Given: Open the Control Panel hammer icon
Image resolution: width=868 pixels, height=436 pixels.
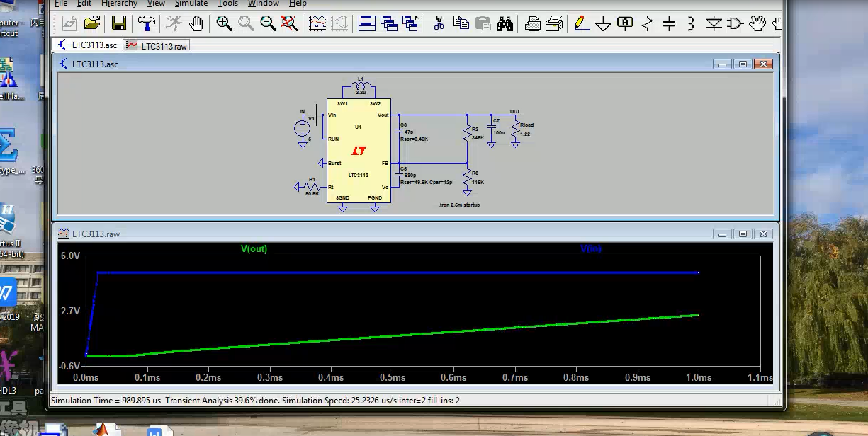Looking at the screenshot, I should click(146, 23).
